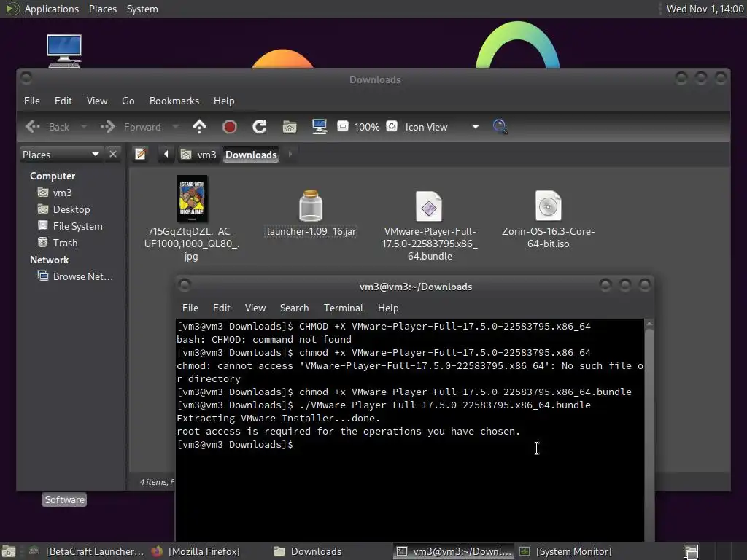Switch to vm3 terminal in taskbar
The width and height of the screenshot is (747, 560).
click(454, 551)
